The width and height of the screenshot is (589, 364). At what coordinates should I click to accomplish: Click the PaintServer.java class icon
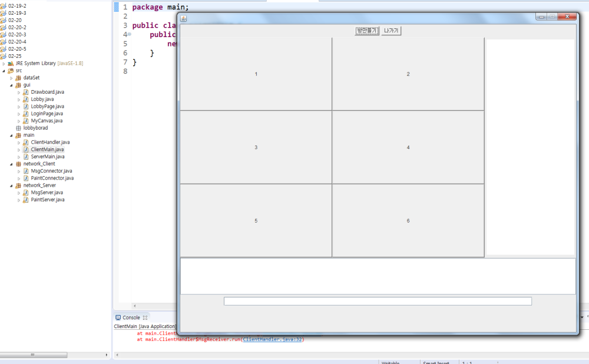coord(25,199)
